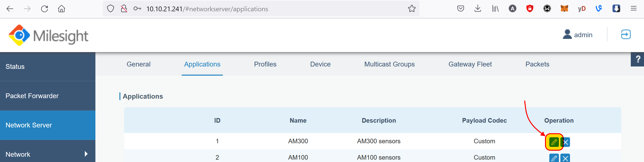Go forward in browser
The height and width of the screenshot is (162, 644).
tap(27, 9)
